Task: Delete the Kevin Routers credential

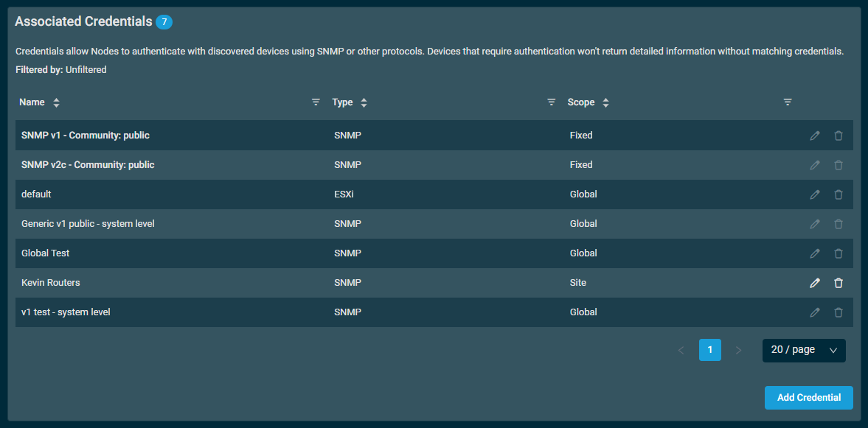Action: click(x=839, y=283)
